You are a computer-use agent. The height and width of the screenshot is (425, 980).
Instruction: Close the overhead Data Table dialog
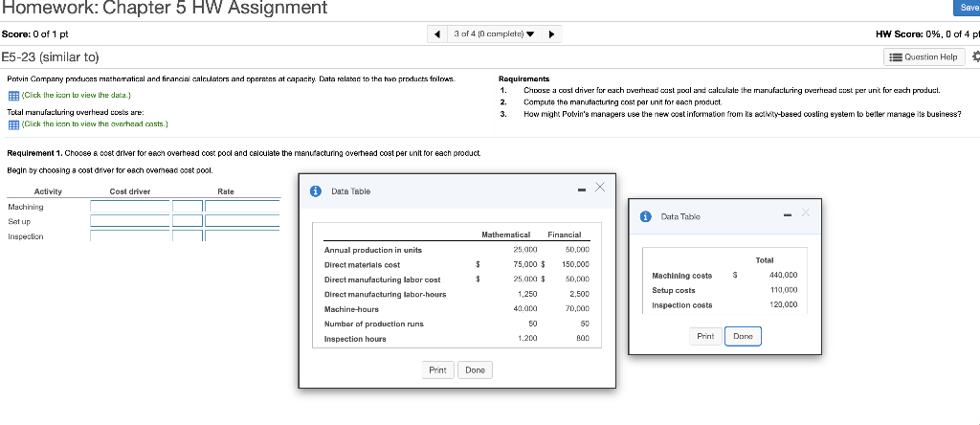pyautogui.click(x=806, y=213)
